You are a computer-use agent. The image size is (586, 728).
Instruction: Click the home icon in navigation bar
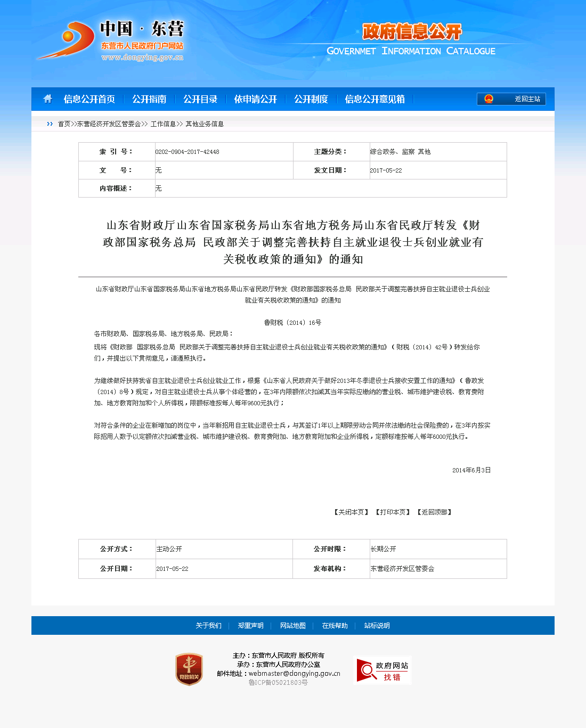click(47, 99)
